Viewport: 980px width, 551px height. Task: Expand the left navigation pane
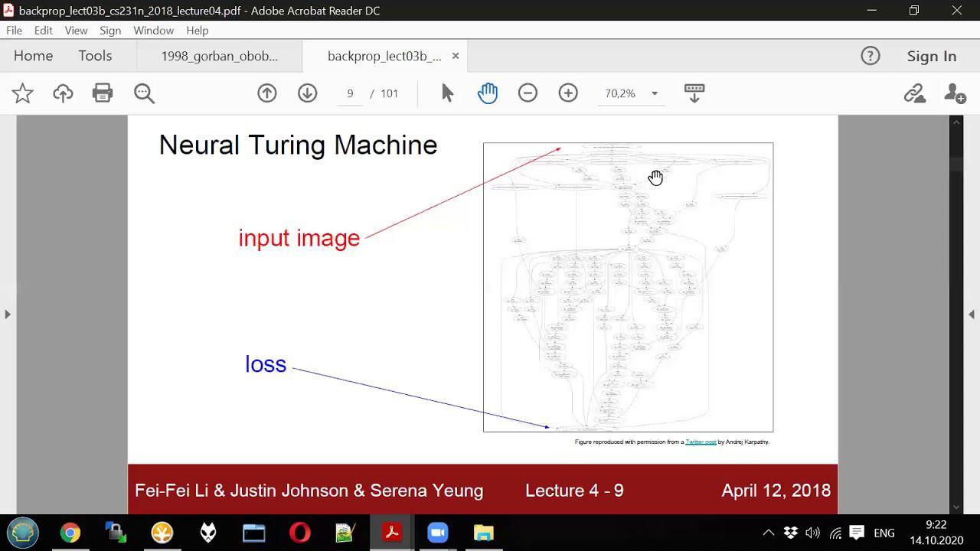point(8,315)
